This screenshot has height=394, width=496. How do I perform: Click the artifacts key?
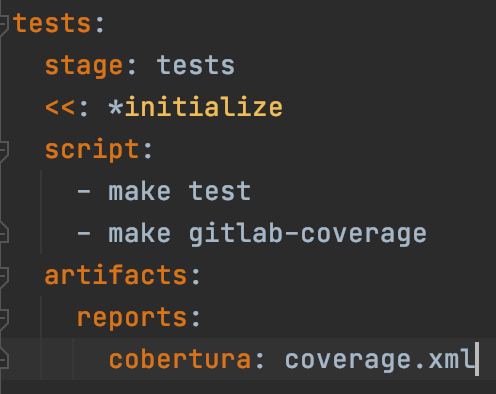(x=116, y=275)
